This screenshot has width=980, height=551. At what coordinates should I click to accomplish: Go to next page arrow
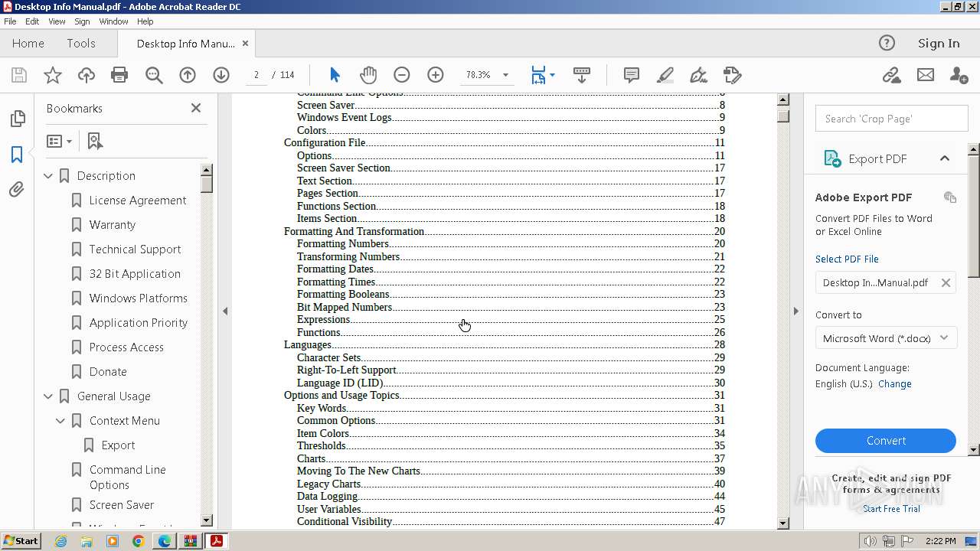tap(221, 75)
